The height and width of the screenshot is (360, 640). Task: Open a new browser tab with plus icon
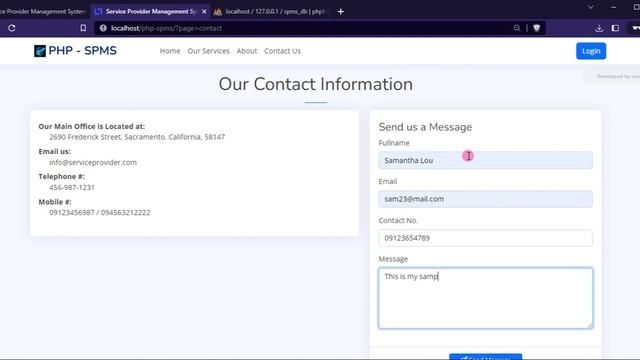[340, 11]
